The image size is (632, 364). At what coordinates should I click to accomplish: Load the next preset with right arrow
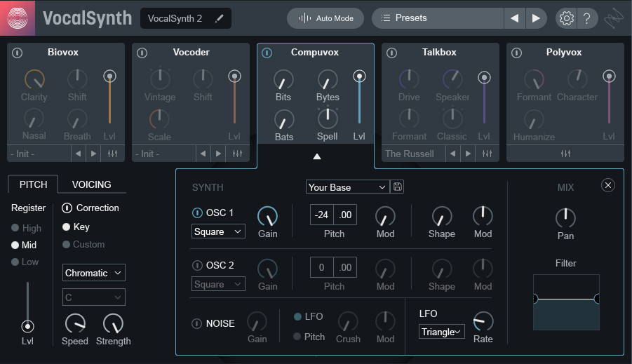click(536, 18)
